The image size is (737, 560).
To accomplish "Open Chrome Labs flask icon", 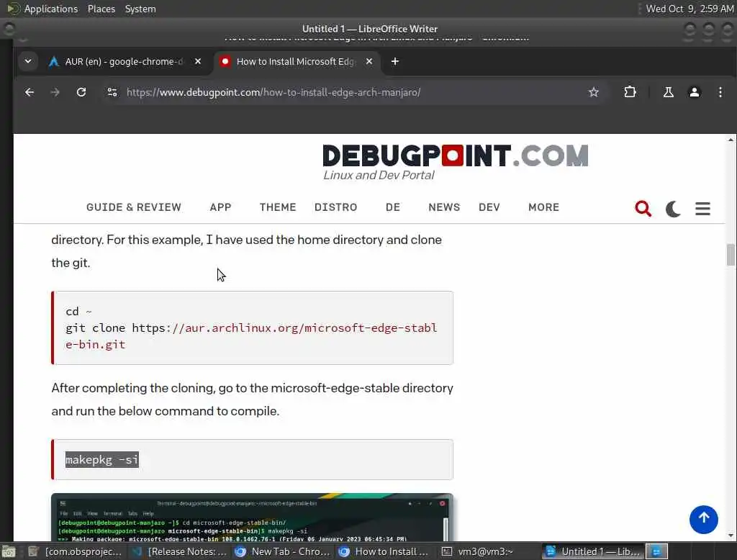I will coord(668,92).
